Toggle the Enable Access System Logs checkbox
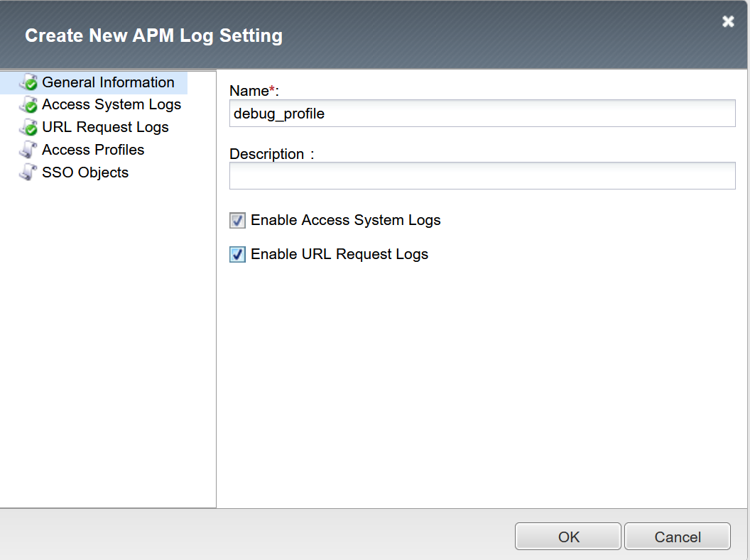 (237, 221)
